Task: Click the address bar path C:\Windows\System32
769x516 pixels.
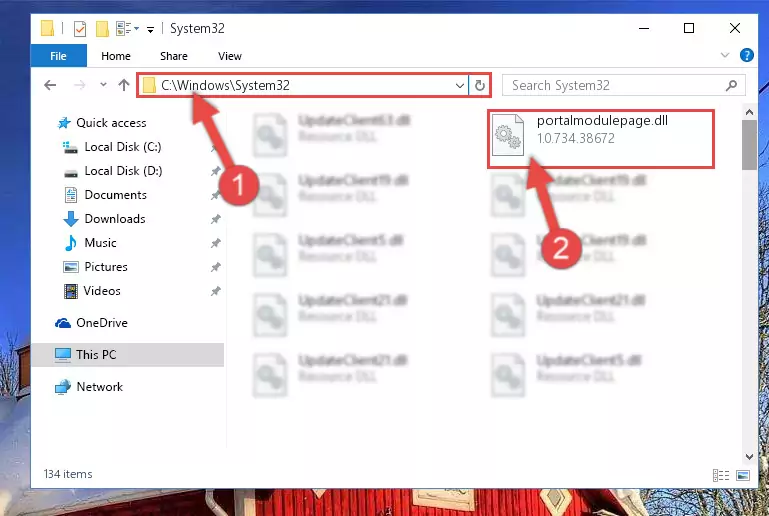Action: pyautogui.click(x=225, y=85)
